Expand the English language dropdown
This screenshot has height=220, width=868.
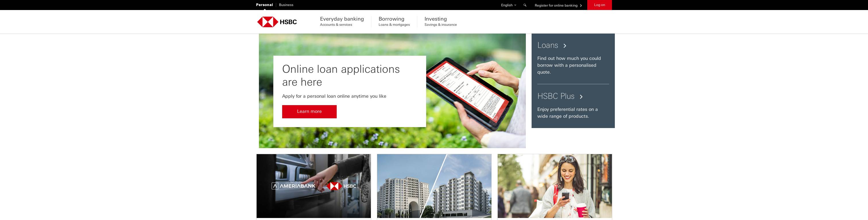pyautogui.click(x=508, y=5)
